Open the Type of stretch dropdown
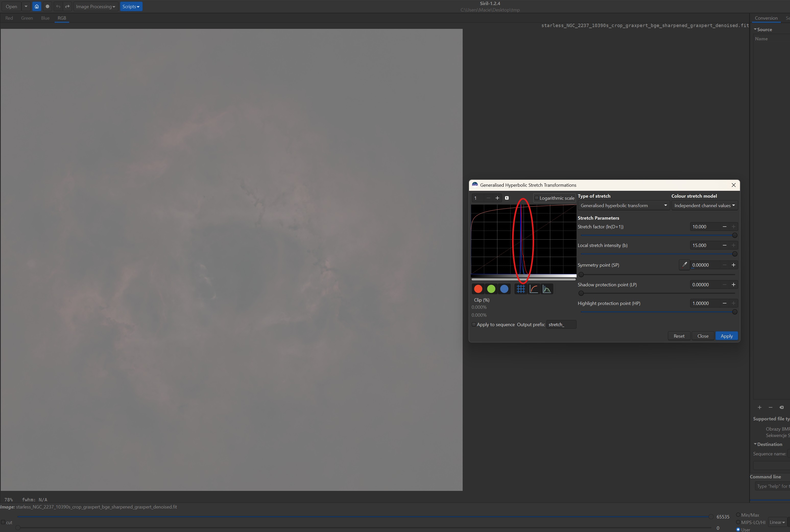The height and width of the screenshot is (532, 790). tap(624, 205)
